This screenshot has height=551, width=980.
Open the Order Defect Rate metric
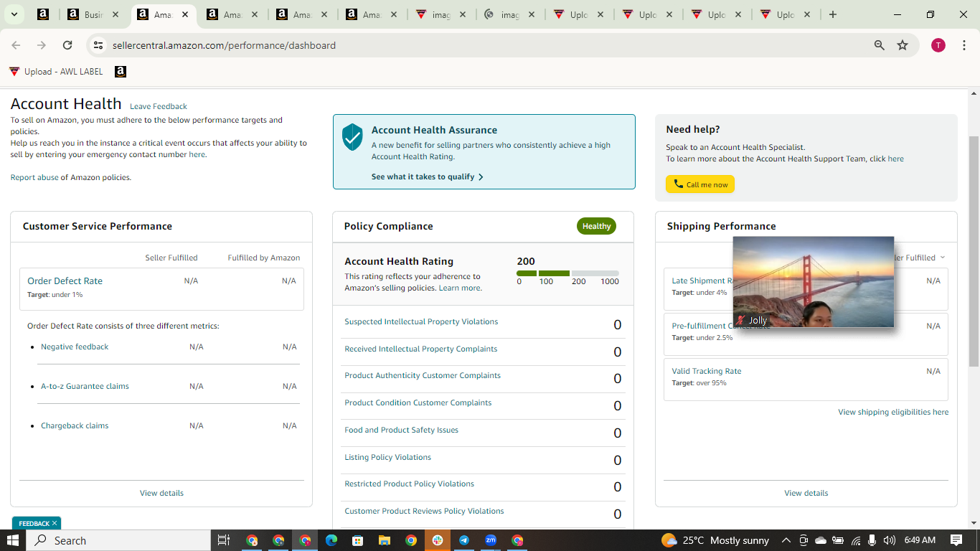(x=65, y=281)
